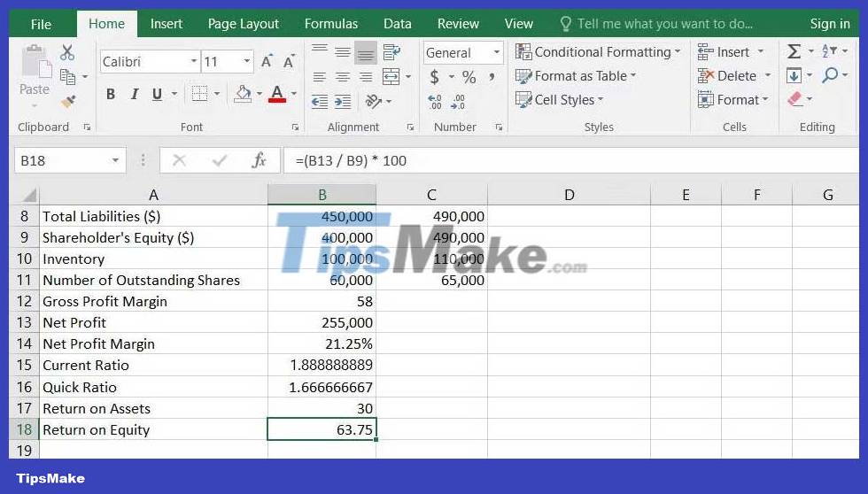This screenshot has height=494, width=868.
Task: Select the Format Painter brush
Action: pos(68,101)
